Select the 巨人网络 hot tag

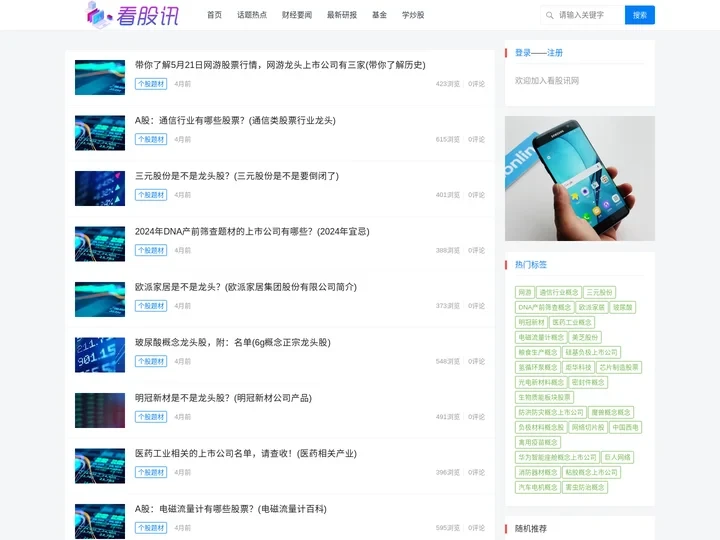[x=618, y=457]
